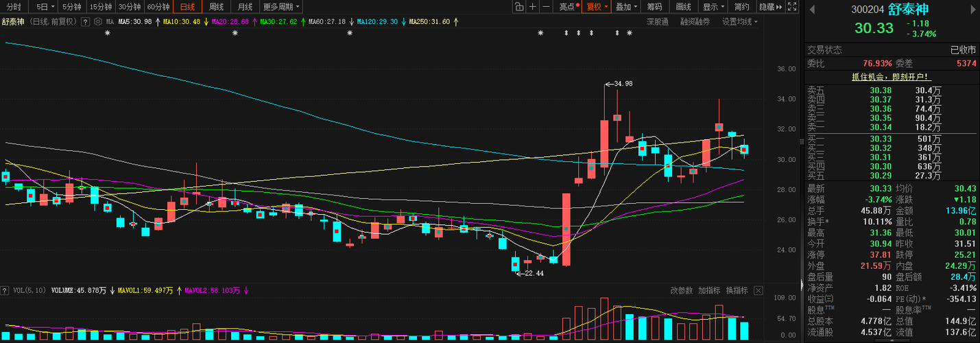Click the MA20:28.68 magenta label
The image size is (980, 343).
(230, 21)
